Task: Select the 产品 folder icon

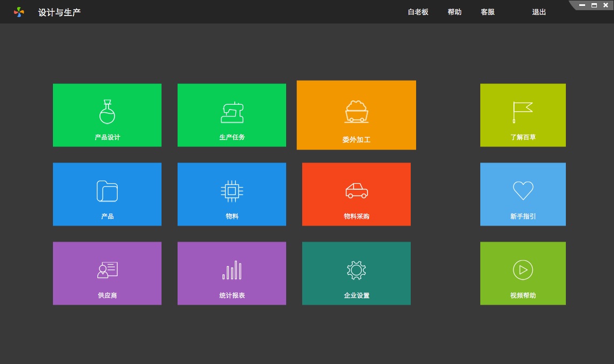Action: (x=107, y=191)
